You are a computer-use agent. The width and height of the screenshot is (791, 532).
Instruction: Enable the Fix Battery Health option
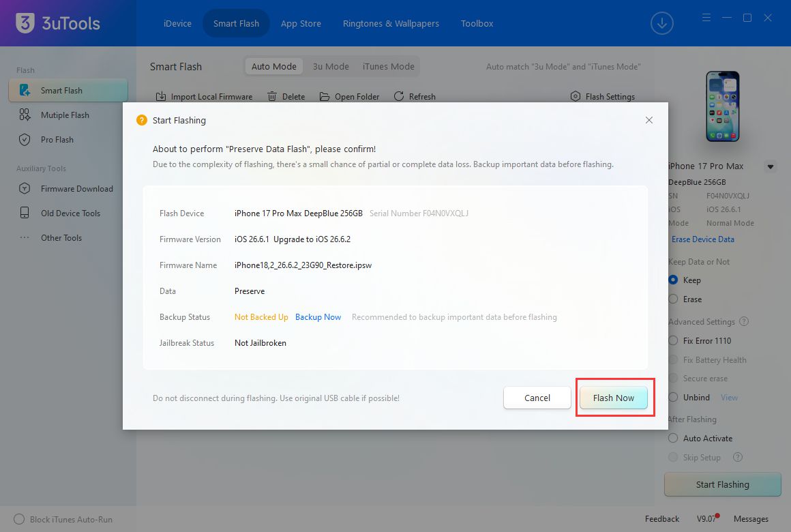coord(673,360)
